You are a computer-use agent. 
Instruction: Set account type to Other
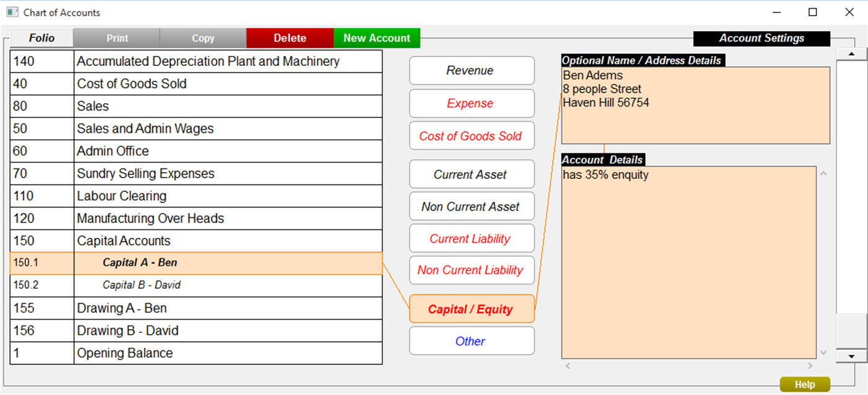coord(472,340)
